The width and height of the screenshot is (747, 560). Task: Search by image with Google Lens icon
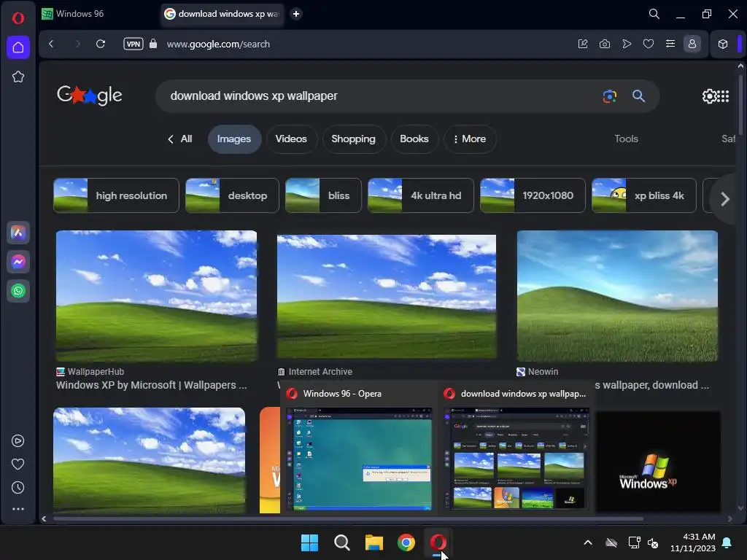click(609, 96)
